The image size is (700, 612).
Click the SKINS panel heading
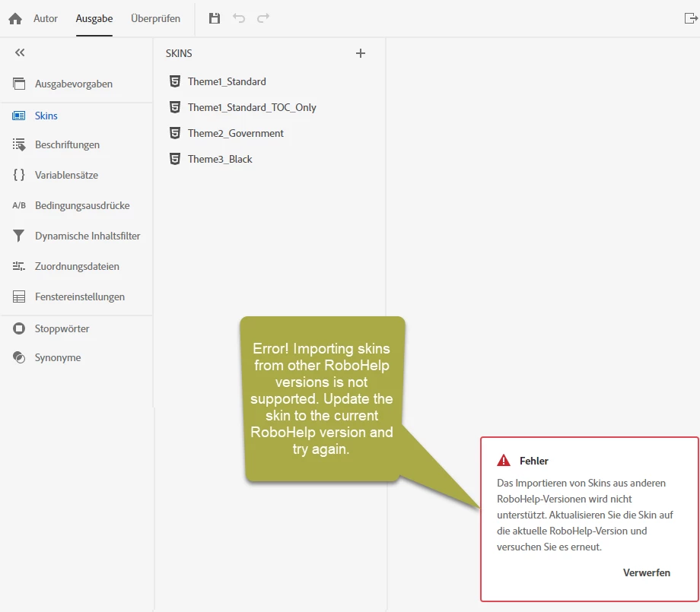(x=179, y=53)
